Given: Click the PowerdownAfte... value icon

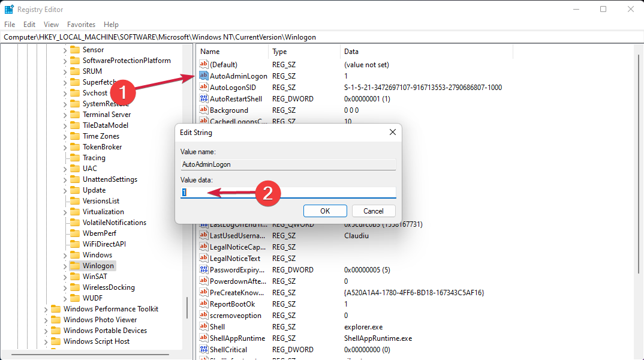Looking at the screenshot, I should point(204,281).
